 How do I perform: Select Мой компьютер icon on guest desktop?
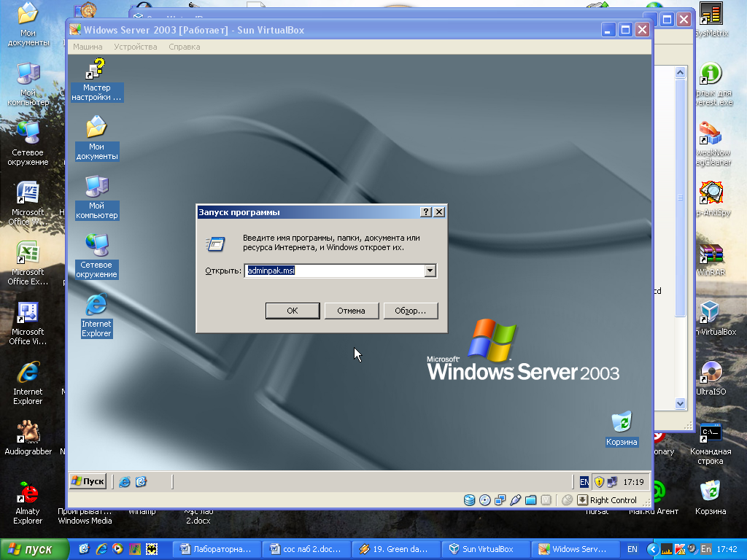97,197
